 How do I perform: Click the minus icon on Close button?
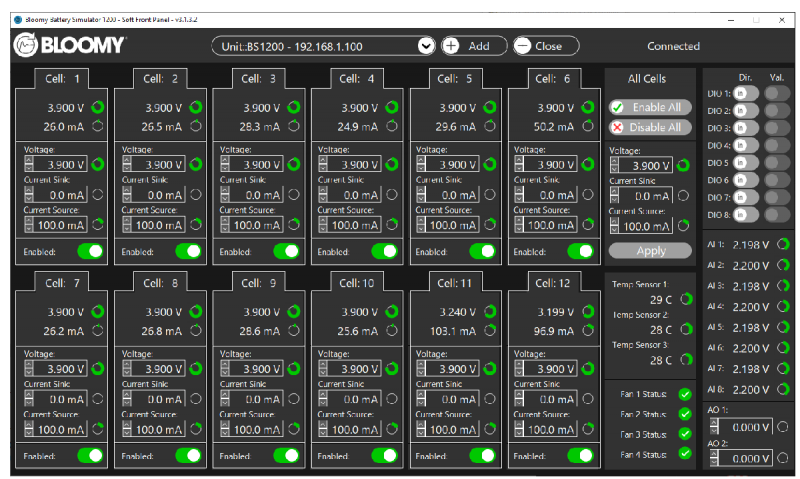tap(522, 46)
